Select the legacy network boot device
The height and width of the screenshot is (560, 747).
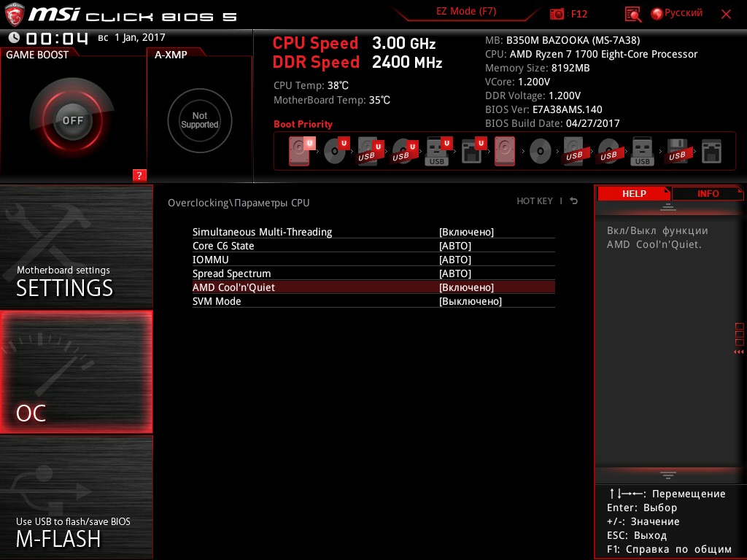tap(711, 152)
